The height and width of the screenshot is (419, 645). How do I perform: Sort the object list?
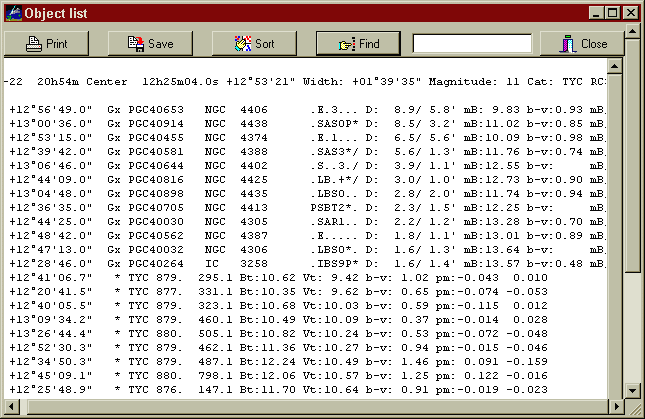pos(254,44)
